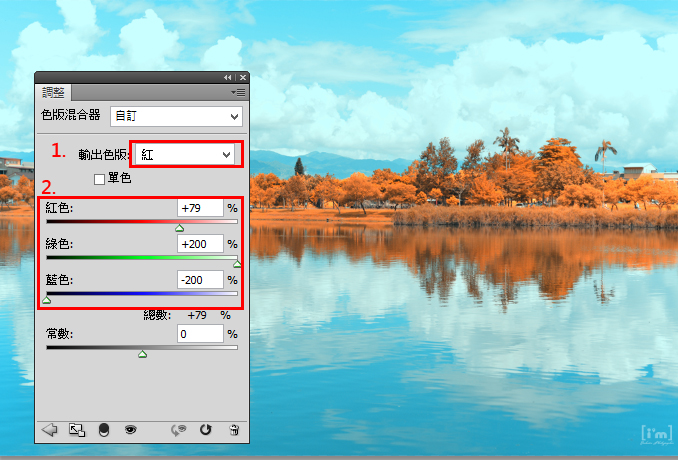Reset adjustment to defaults icon

205,429
